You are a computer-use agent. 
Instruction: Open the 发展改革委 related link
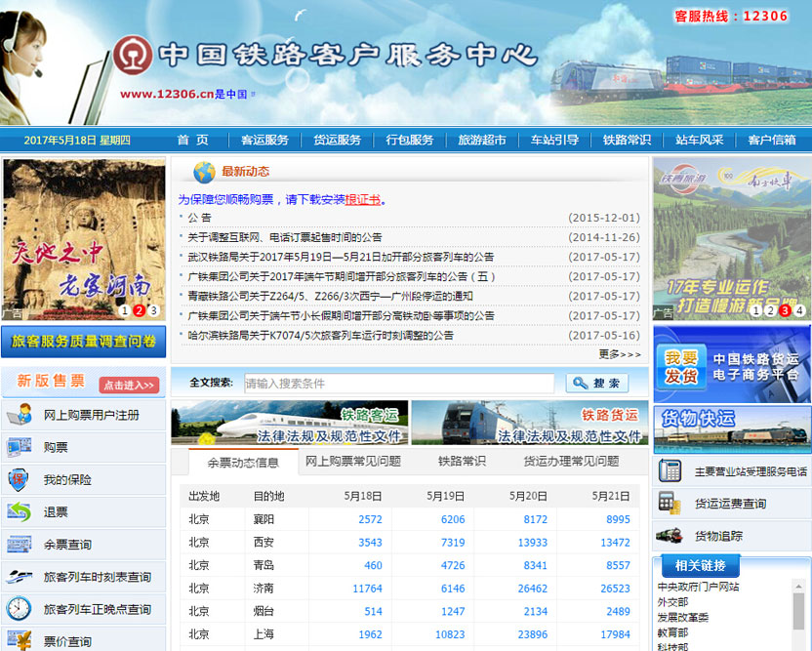683,618
